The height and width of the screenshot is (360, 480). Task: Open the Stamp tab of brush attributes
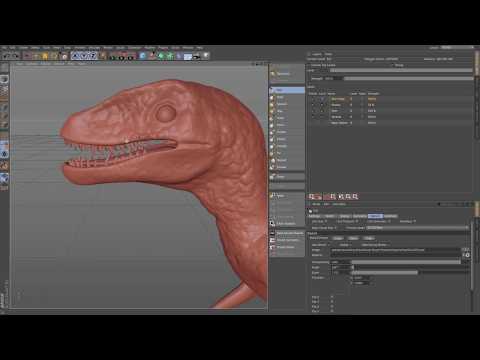(x=344, y=216)
